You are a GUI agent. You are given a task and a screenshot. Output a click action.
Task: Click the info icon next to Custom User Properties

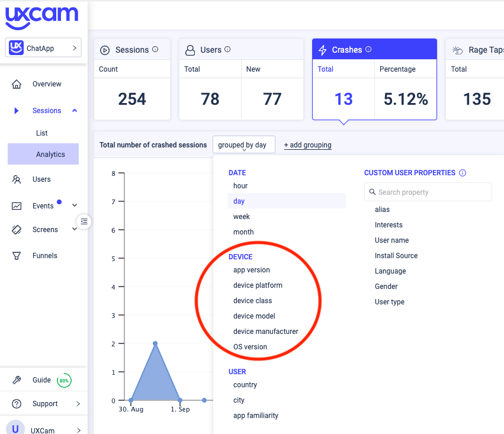(462, 172)
